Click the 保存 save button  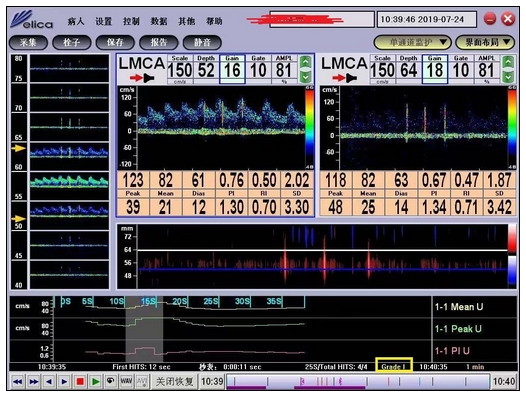click(115, 43)
